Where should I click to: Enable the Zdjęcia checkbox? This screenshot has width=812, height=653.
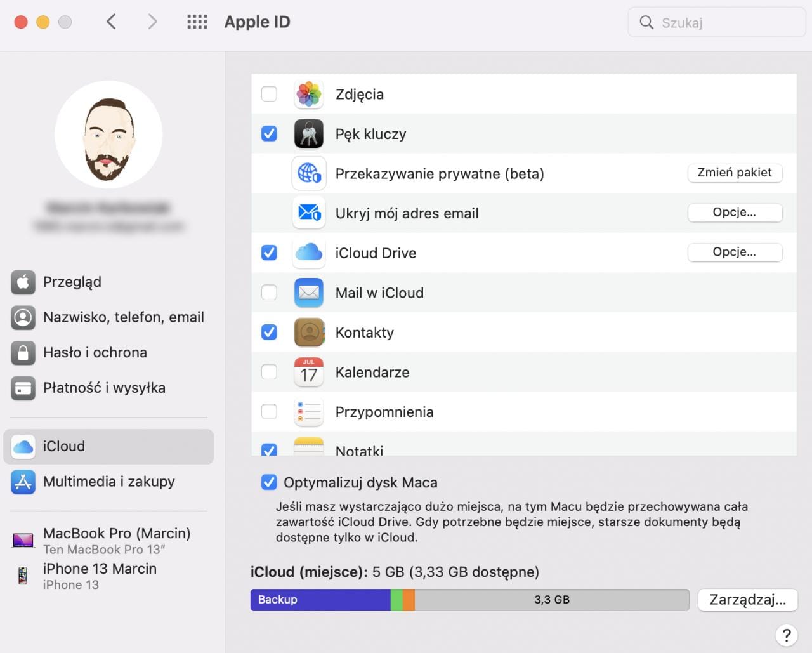269,94
